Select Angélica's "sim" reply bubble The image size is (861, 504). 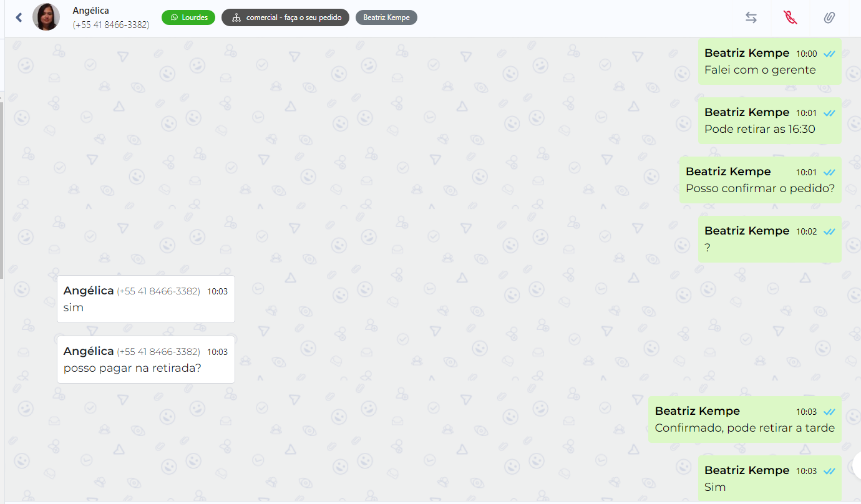click(146, 299)
